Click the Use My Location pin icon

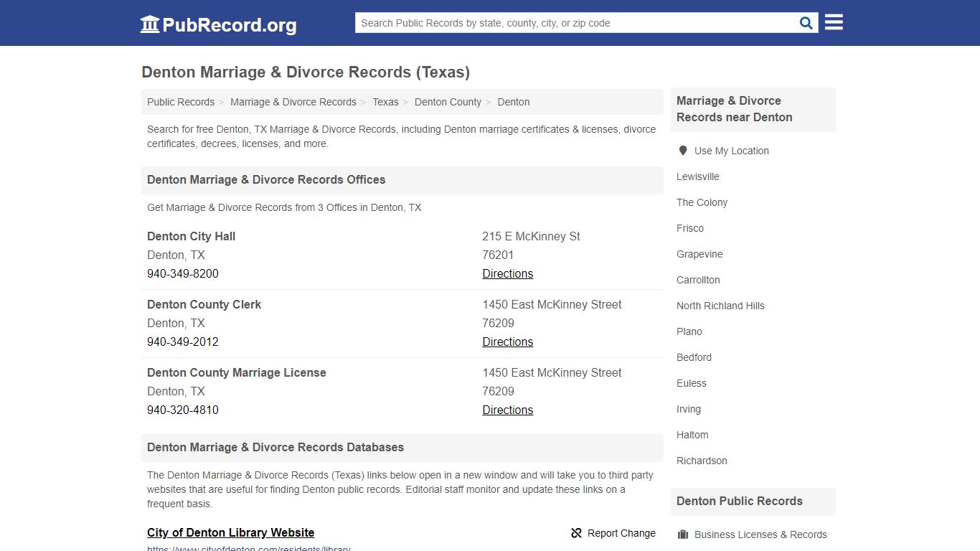click(683, 151)
